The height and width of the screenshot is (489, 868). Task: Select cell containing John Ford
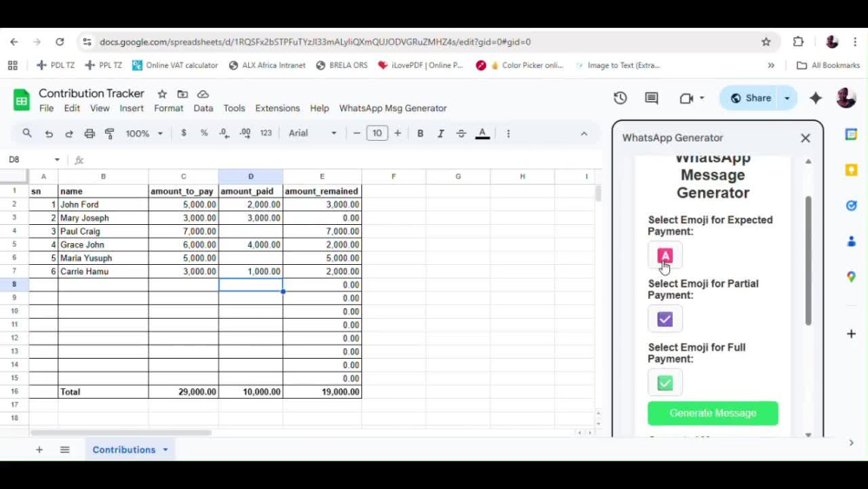click(x=103, y=204)
